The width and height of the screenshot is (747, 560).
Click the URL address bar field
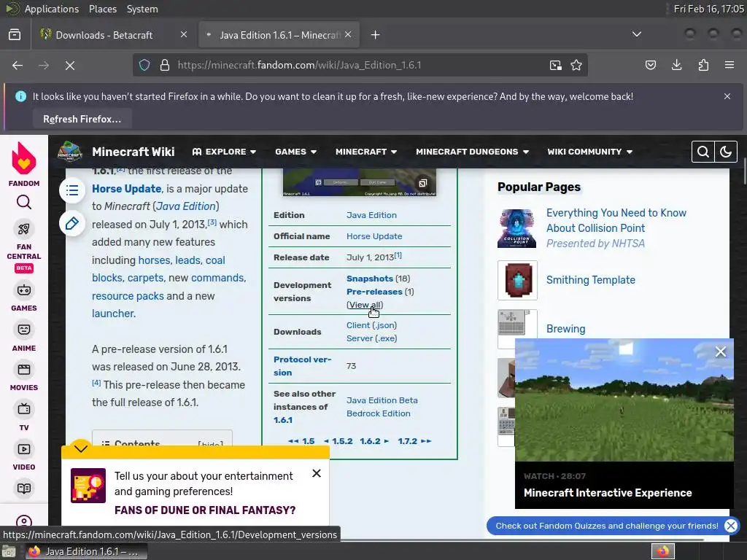360,65
